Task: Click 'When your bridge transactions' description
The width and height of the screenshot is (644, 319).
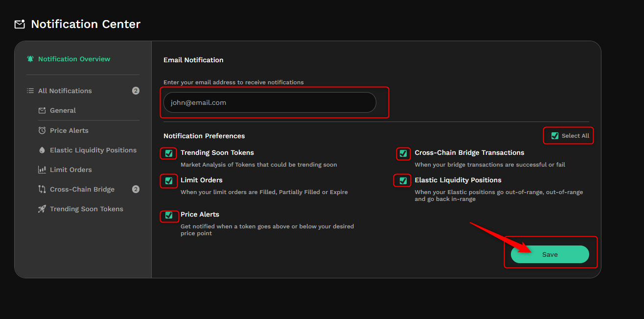Action: tap(490, 165)
